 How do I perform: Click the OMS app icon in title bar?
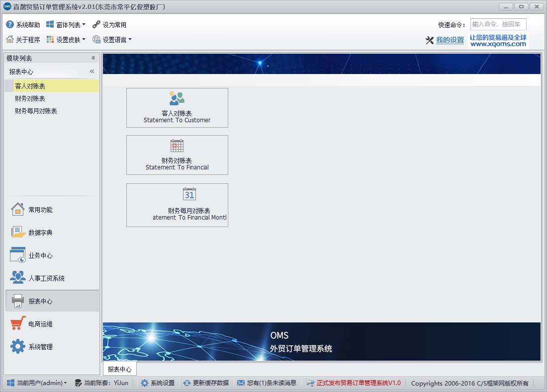click(7, 6)
